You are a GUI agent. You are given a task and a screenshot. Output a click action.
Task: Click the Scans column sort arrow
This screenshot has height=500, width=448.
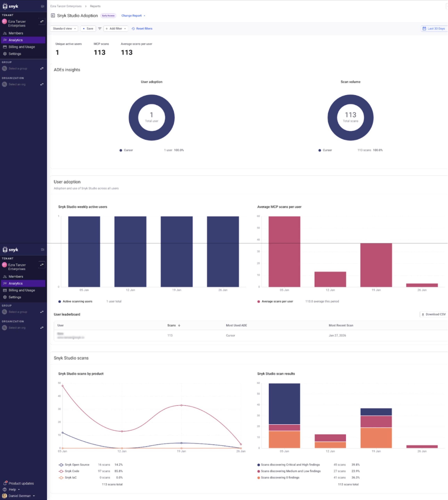tap(179, 325)
